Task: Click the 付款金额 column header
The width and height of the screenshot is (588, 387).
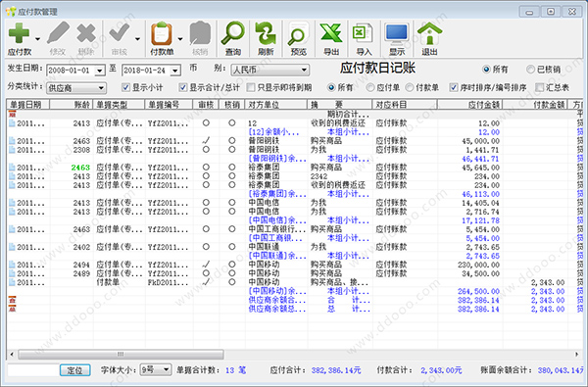Action: tap(535, 105)
